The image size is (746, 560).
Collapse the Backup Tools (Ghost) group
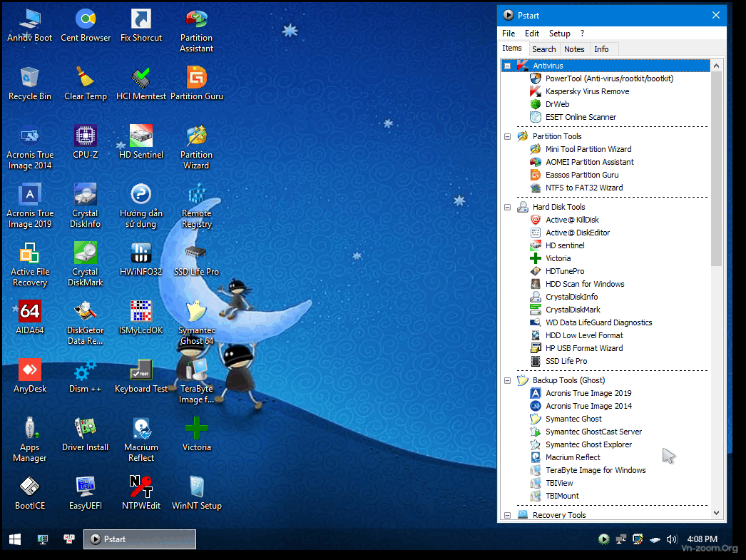pos(508,380)
